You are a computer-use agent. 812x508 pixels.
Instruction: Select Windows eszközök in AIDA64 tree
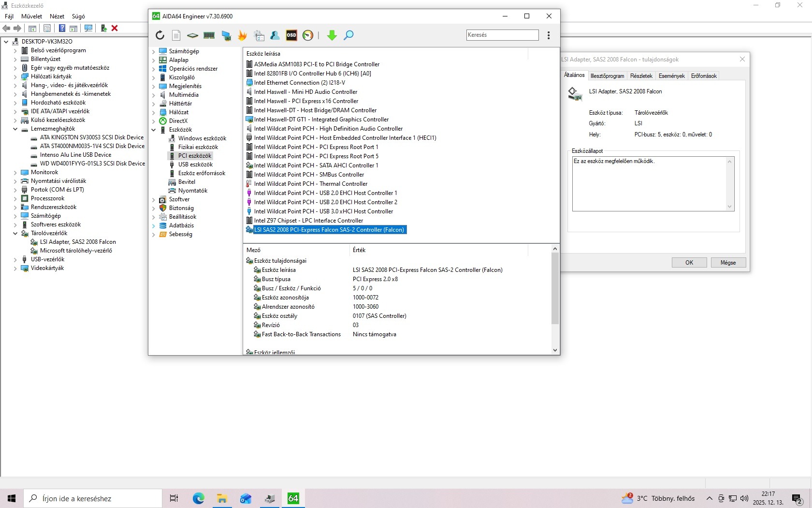(x=202, y=138)
